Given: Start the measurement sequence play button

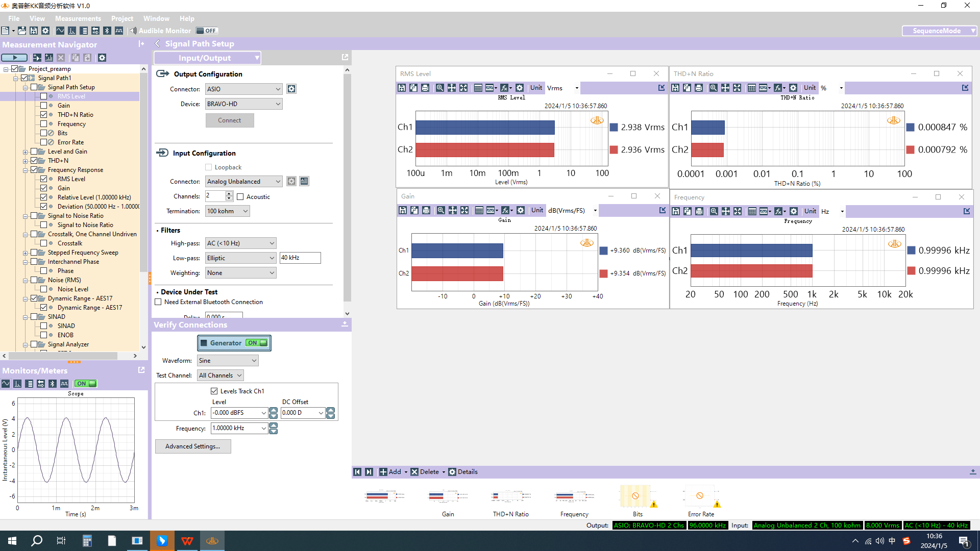Looking at the screenshot, I should click(x=14, y=58).
